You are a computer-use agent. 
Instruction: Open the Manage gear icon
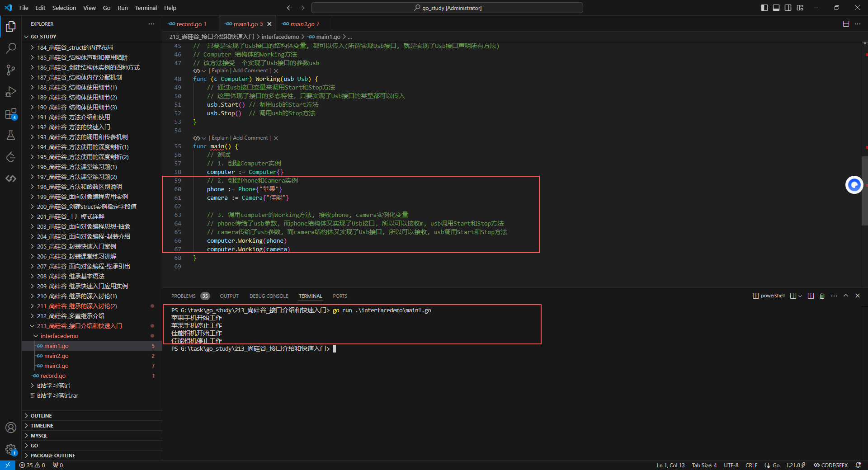click(x=11, y=449)
